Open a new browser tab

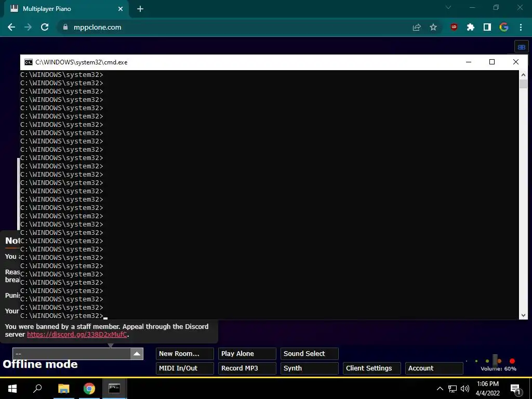(x=140, y=9)
